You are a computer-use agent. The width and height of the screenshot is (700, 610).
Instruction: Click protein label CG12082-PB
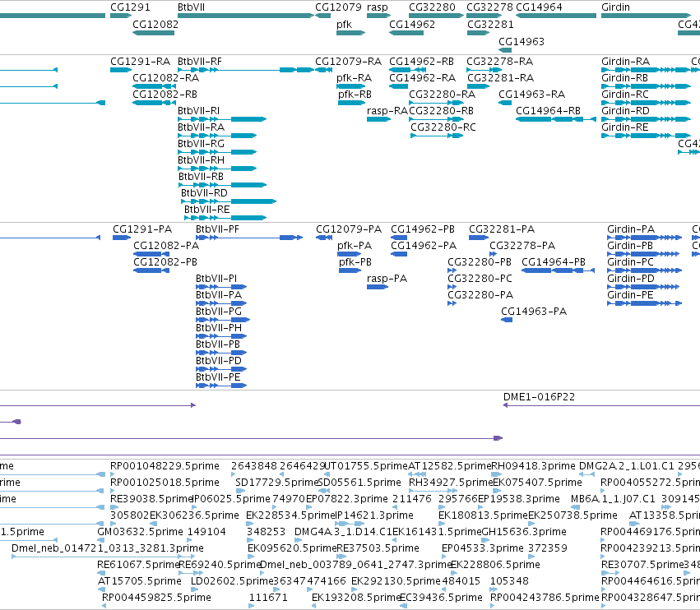pyautogui.click(x=165, y=262)
